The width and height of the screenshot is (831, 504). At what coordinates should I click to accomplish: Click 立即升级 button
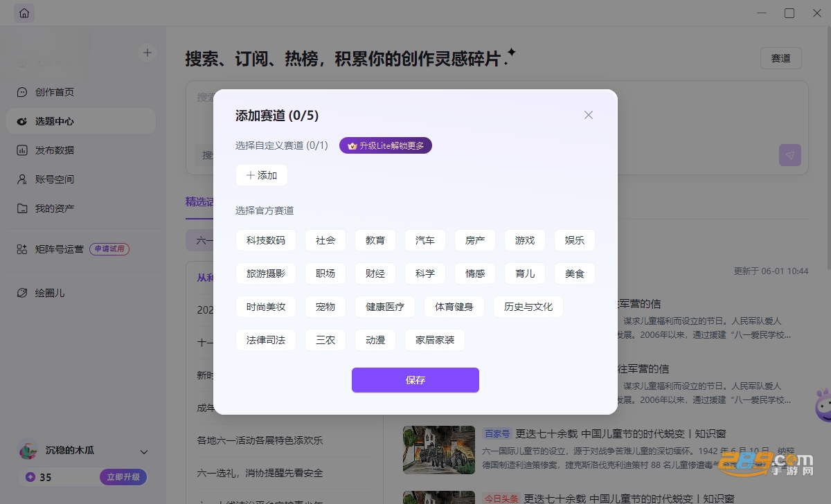point(123,477)
